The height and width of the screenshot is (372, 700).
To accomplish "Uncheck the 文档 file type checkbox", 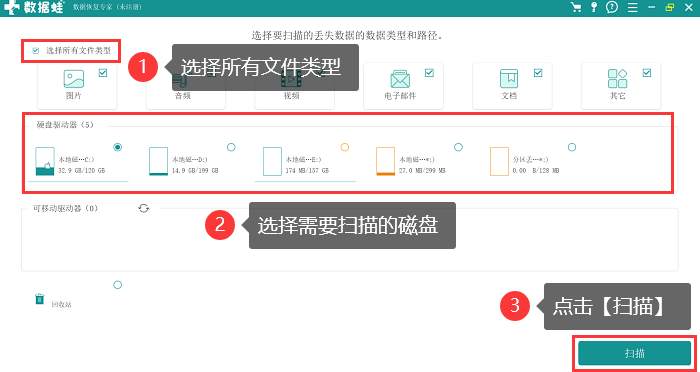I will [x=538, y=73].
